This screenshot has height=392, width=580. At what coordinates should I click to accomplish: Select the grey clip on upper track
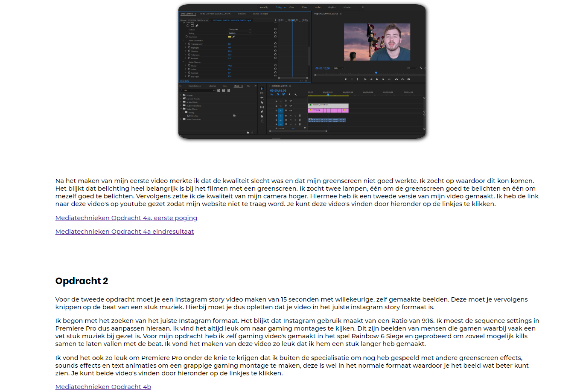coord(329,106)
